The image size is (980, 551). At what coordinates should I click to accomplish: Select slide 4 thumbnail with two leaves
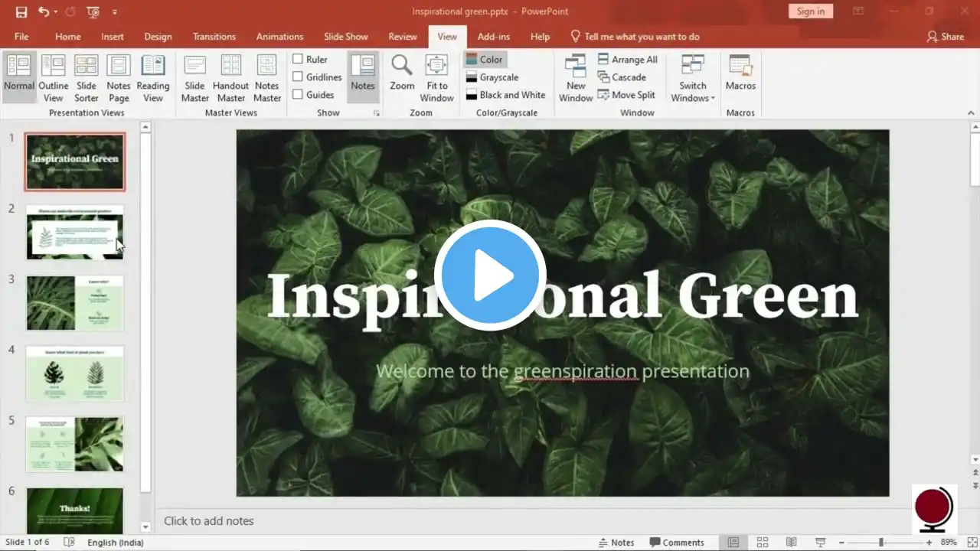(75, 373)
